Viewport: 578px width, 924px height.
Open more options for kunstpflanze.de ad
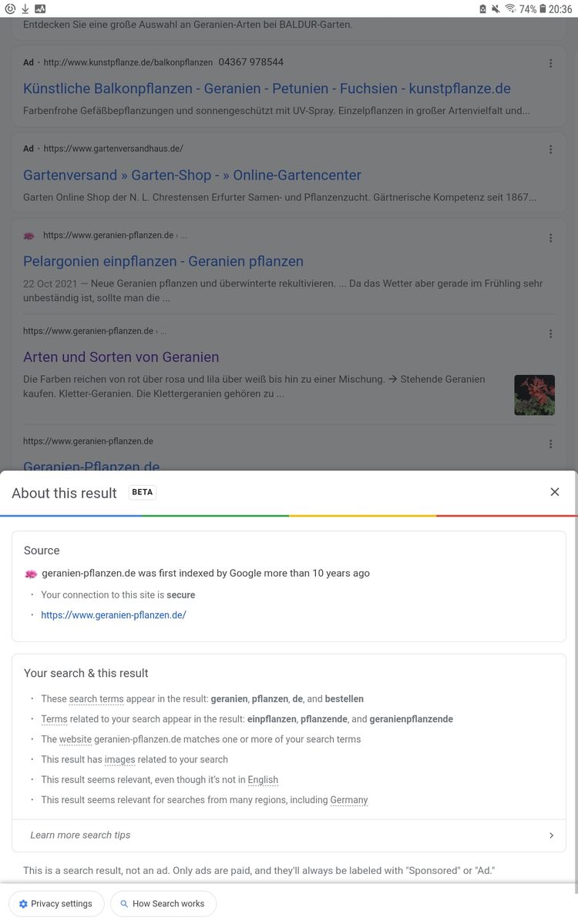[x=550, y=63]
